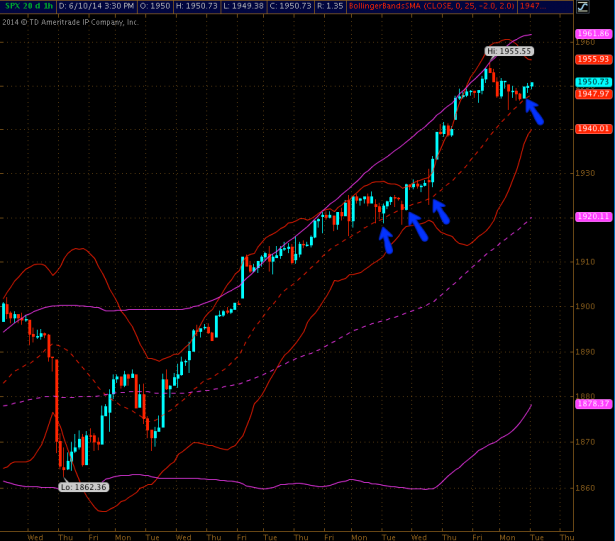Select the rightmost blue arrow in the mid-chart cluster
The width and height of the screenshot is (615, 541).
[440, 210]
